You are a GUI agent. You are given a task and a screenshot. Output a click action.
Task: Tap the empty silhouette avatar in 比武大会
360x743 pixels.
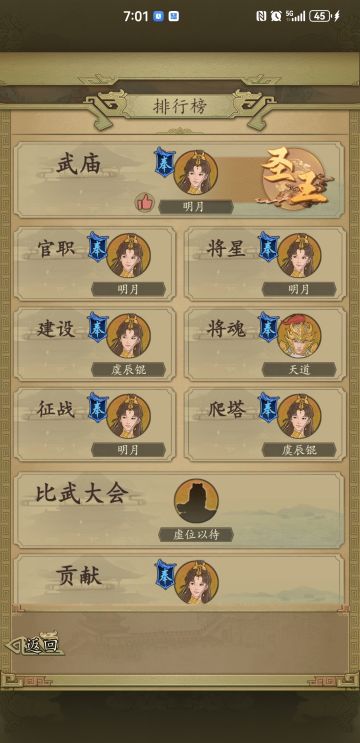(x=196, y=501)
